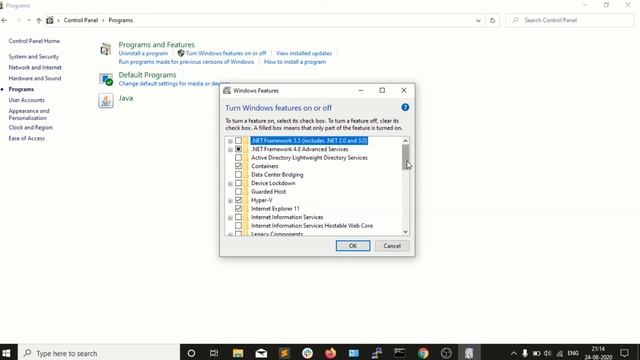Screen dimensions: 640x360
Task: Expand .NET Framework 4.8 Advanced Services node
Action: click(230, 150)
